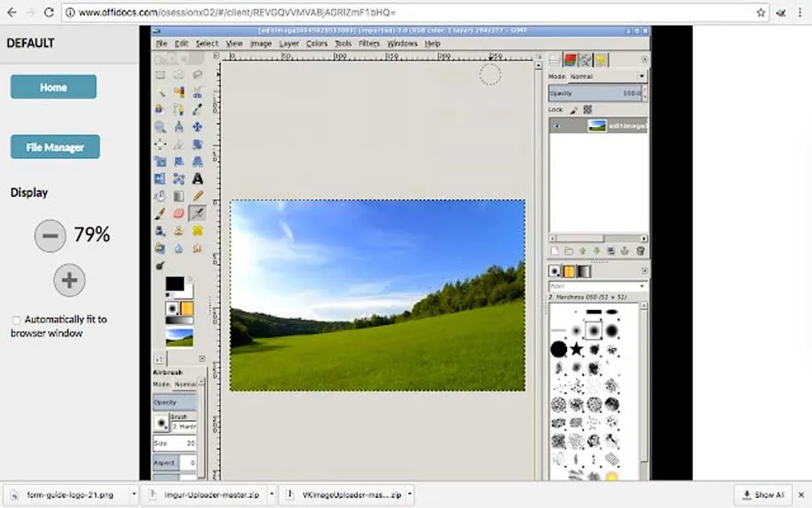This screenshot has width=812, height=508.
Task: Select the Eraser tool
Action: 178,213
